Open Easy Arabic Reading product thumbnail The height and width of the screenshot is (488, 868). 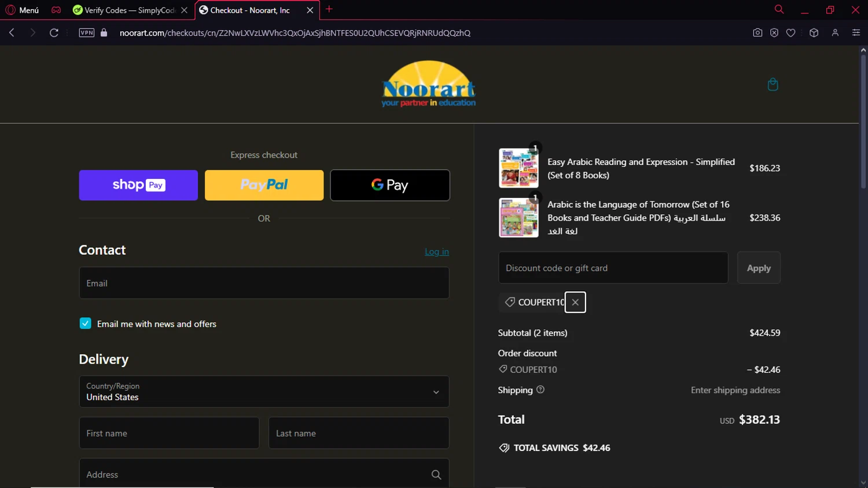[x=518, y=168]
